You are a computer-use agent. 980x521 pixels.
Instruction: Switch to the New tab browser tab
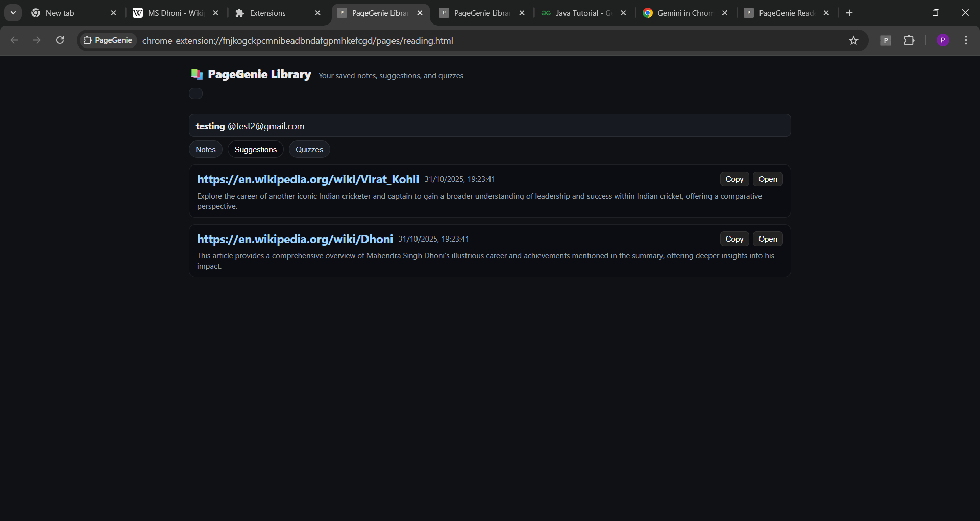tap(74, 13)
